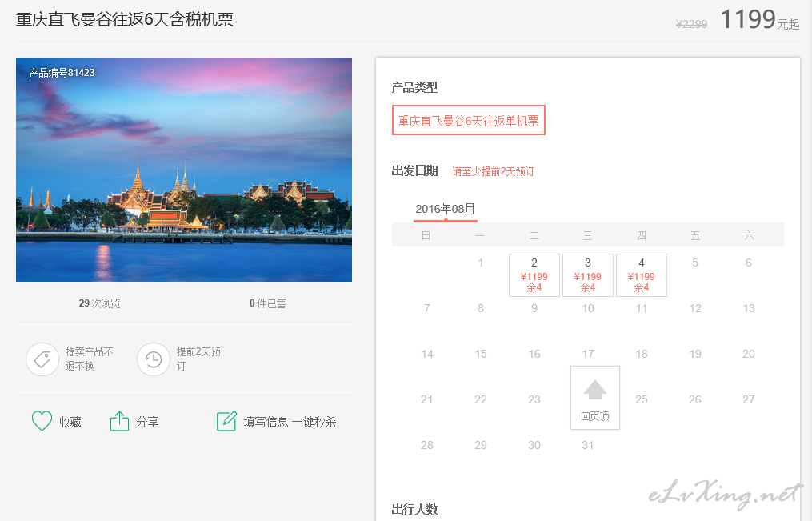Click the 特卖产品不退不换 text
The height and width of the screenshot is (521, 812).
point(89,359)
